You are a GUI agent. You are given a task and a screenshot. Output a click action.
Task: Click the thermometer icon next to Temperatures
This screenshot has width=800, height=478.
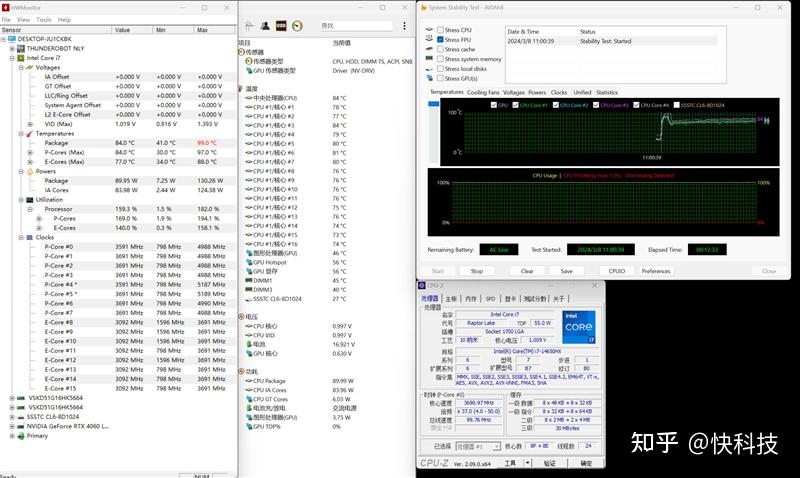pos(30,134)
